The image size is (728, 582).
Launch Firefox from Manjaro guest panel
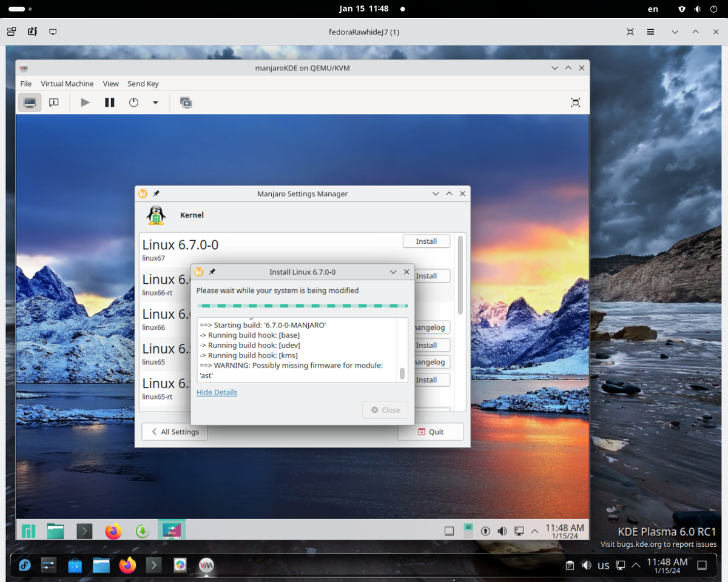click(x=113, y=531)
